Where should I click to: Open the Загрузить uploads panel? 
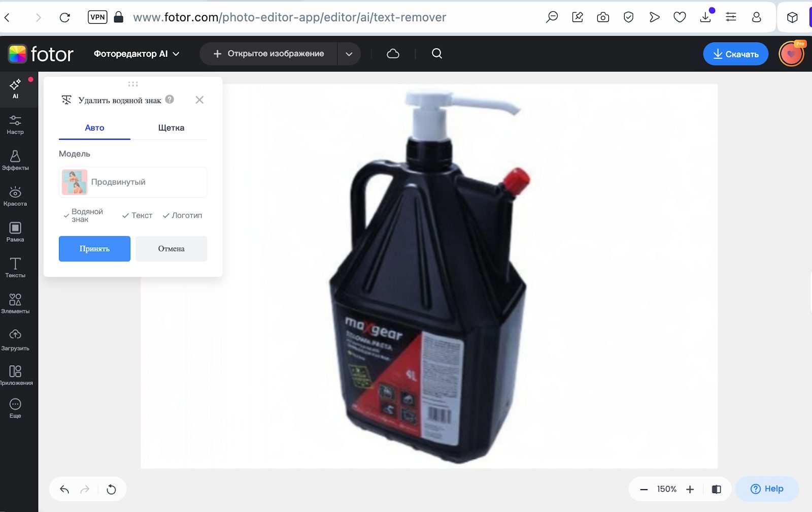point(15,340)
